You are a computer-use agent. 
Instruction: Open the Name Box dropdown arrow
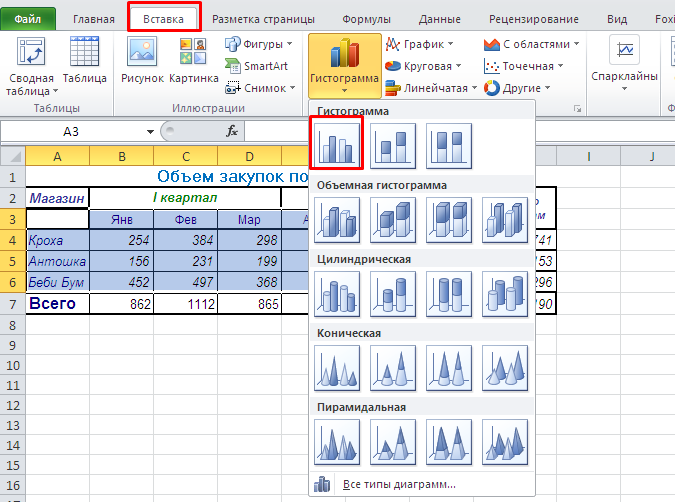tap(150, 131)
